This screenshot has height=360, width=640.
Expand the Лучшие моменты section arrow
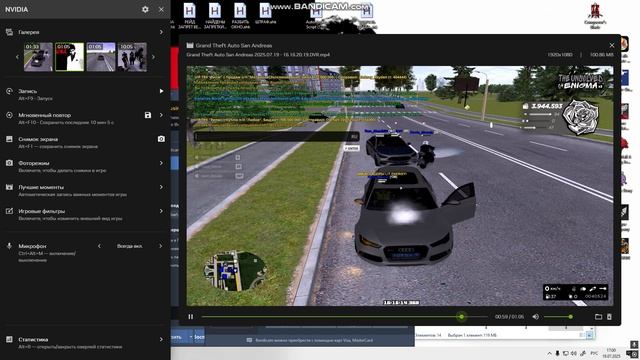(161, 187)
